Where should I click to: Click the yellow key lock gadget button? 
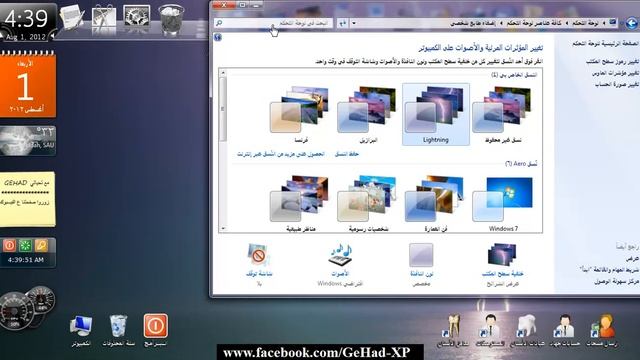[41, 245]
